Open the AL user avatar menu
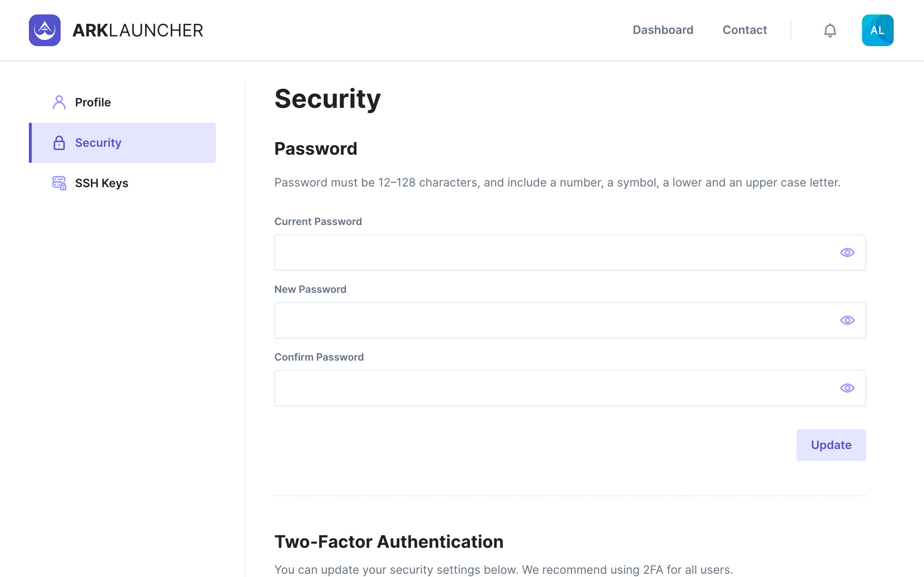924x577 pixels. pos(877,30)
